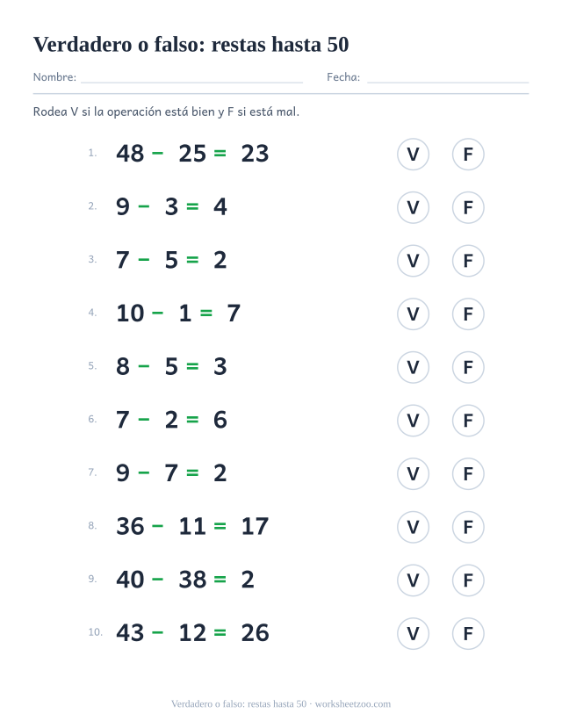Click the instruction text Rodea V
562x728 pixels.
click(x=55, y=112)
